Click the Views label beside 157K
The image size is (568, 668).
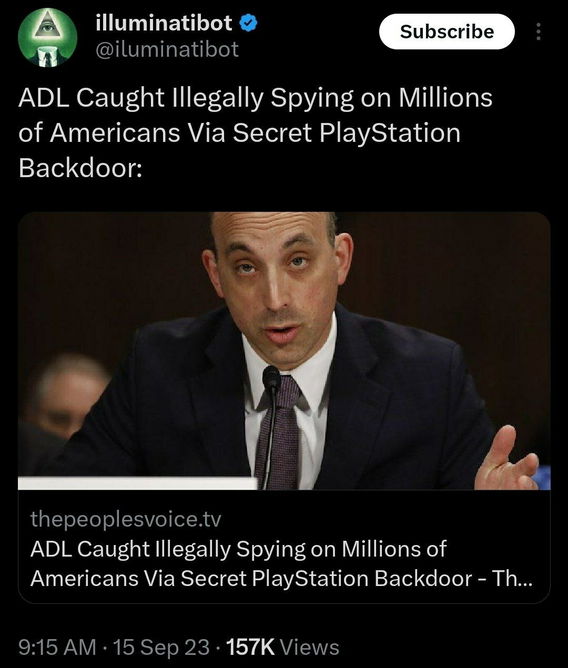(309, 647)
